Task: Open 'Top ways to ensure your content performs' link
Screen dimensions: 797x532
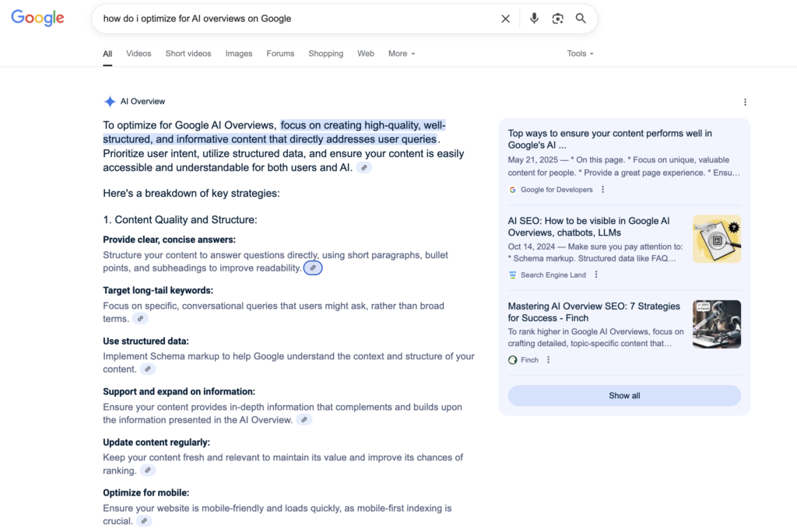Action: point(610,139)
